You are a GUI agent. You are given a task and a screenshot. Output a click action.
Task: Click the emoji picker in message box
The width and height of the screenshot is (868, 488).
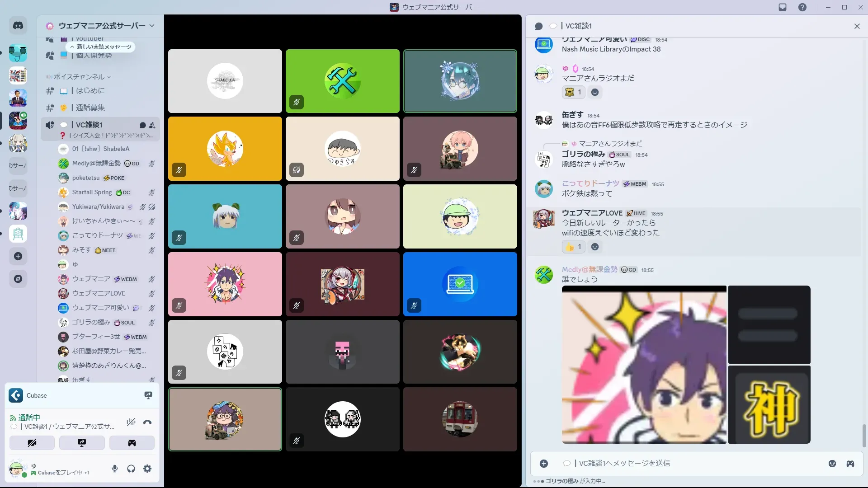click(832, 464)
